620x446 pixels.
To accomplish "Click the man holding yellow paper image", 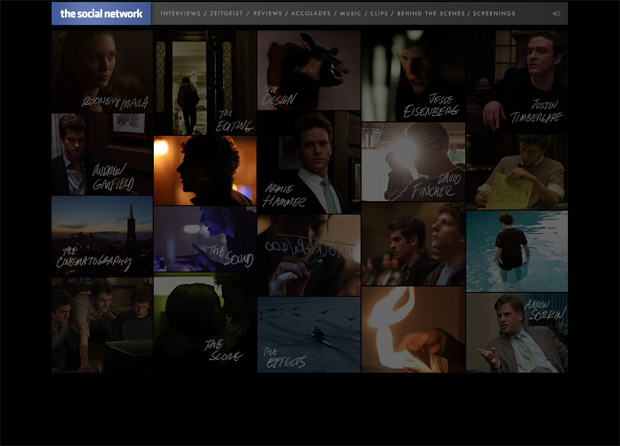I will 517,172.
